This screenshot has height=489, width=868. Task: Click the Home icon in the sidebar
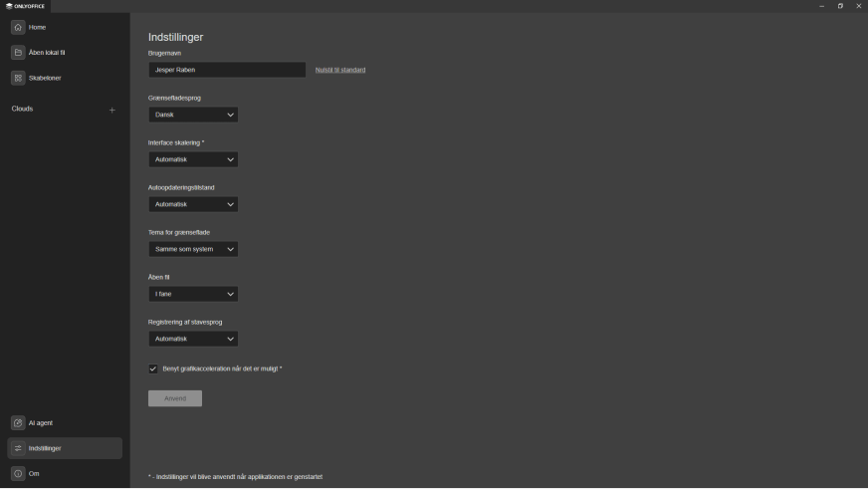coord(18,27)
